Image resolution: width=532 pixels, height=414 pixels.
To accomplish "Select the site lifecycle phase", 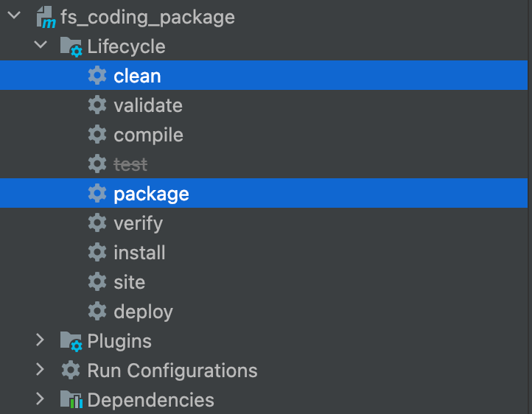I will (x=129, y=282).
